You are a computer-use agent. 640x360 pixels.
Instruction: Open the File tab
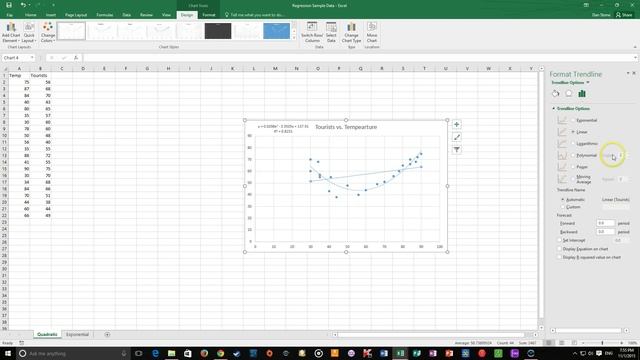[9, 15]
